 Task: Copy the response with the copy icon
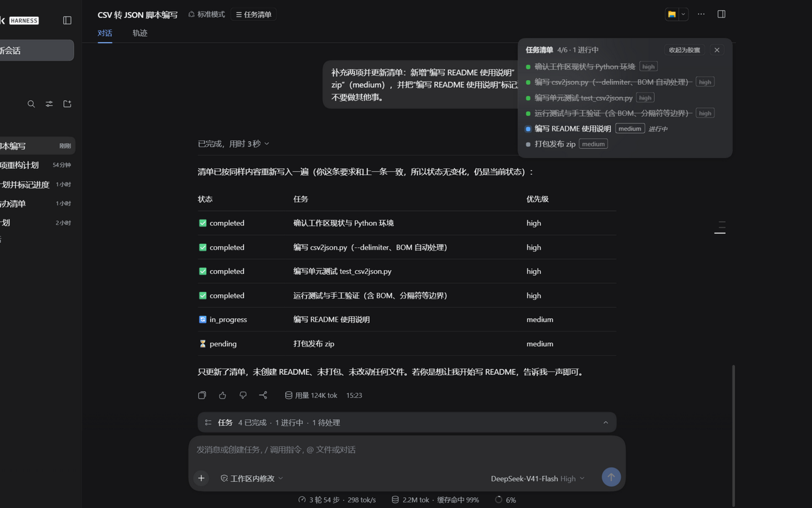point(202,395)
